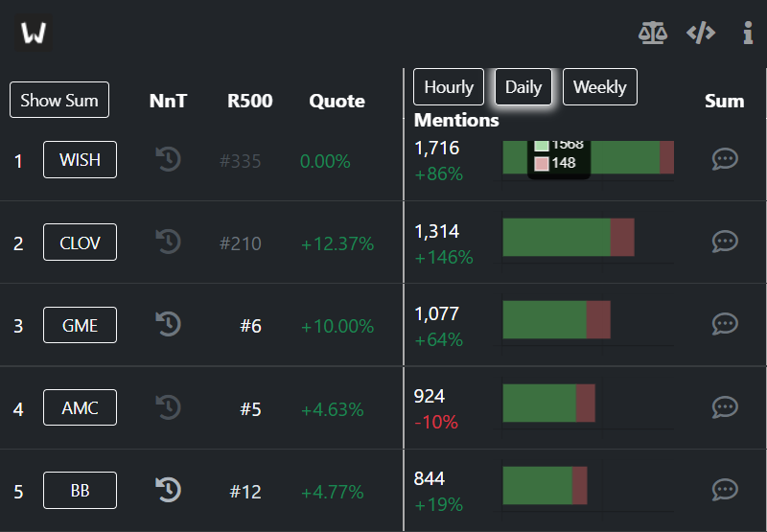Click the tooltip red swatch labeled 148

point(541,163)
